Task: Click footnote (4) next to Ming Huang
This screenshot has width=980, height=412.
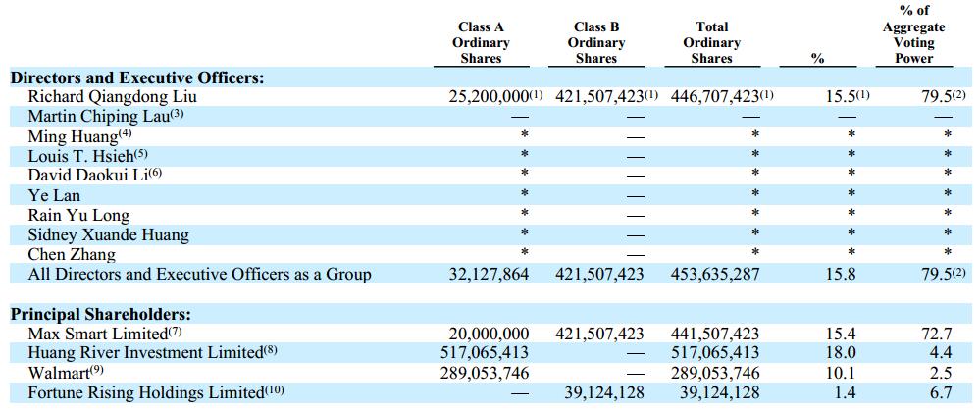Action: click(124, 132)
